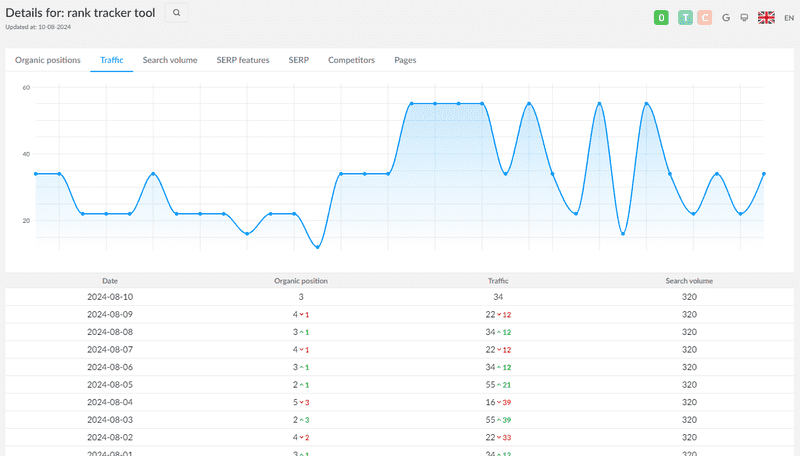Image resolution: width=800 pixels, height=456 pixels.
Task: Click the UK flag country icon
Action: (x=766, y=18)
